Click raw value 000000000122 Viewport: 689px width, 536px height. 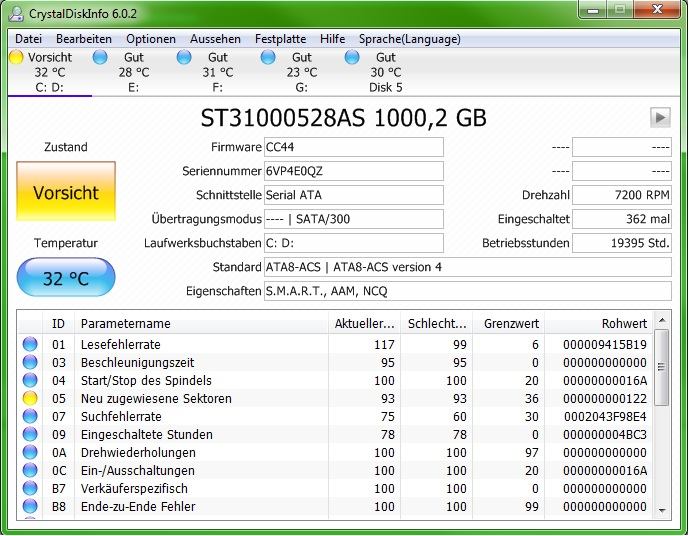[x=605, y=398]
